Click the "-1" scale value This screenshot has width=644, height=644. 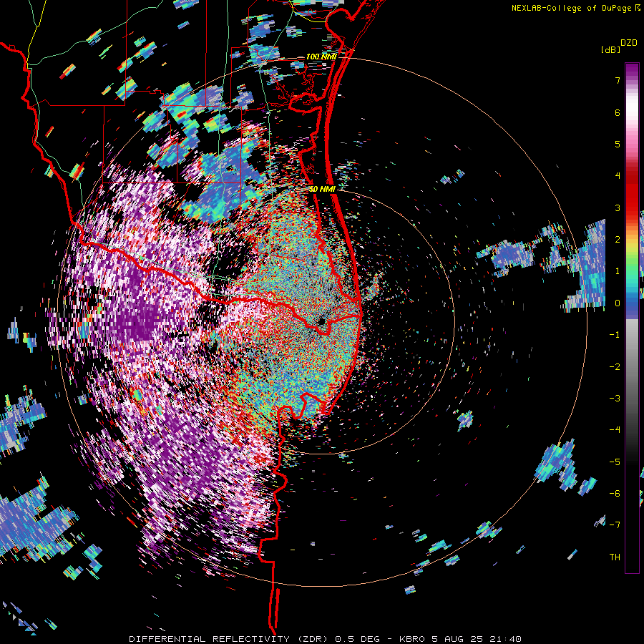(x=615, y=335)
